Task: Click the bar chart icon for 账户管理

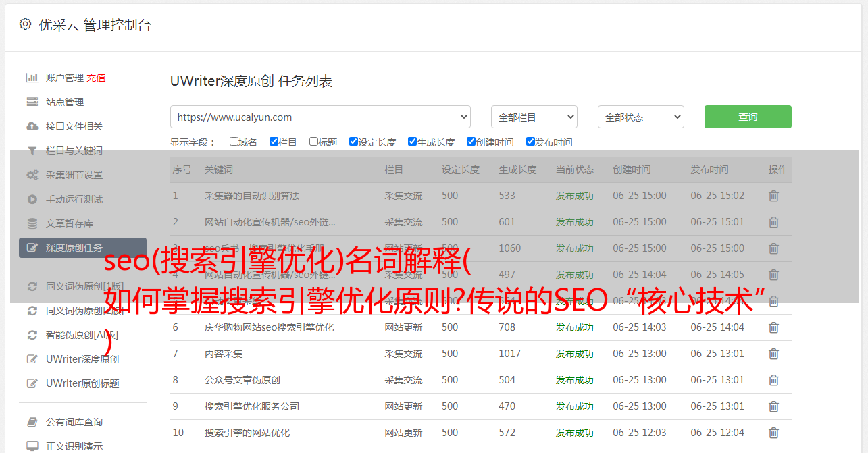Action: (32, 78)
